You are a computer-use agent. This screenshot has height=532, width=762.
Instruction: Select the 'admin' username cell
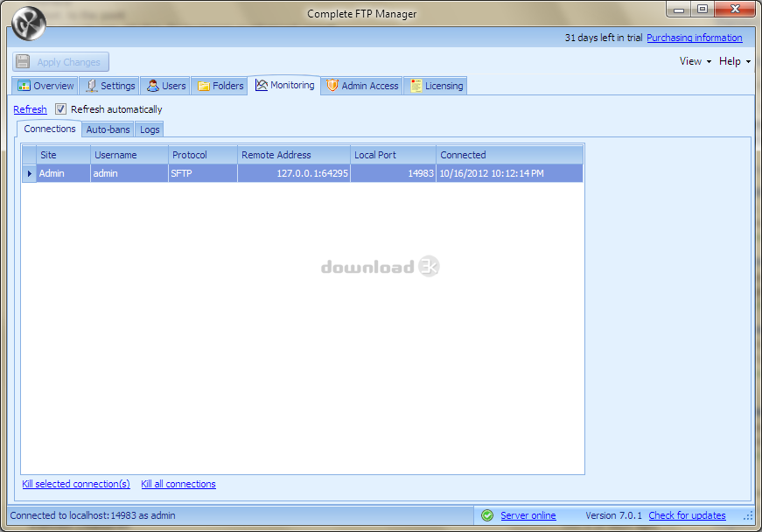click(129, 173)
